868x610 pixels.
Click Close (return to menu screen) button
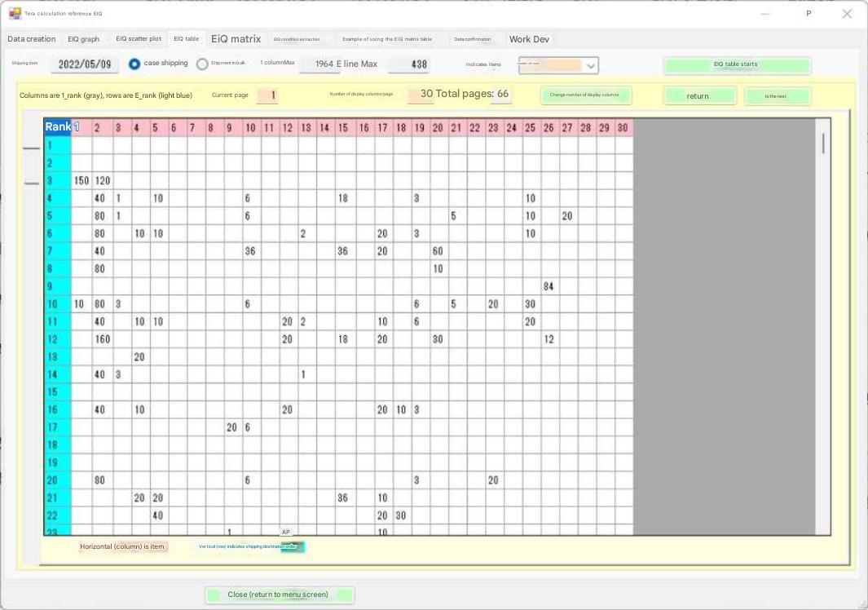click(279, 595)
